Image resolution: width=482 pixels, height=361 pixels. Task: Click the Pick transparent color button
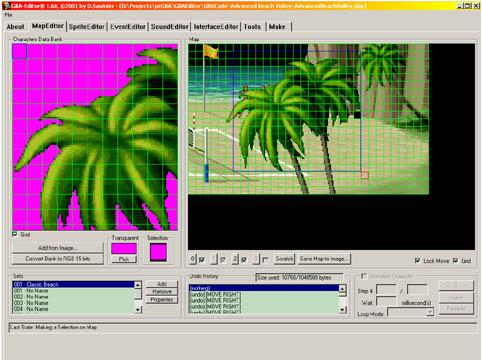124,259
